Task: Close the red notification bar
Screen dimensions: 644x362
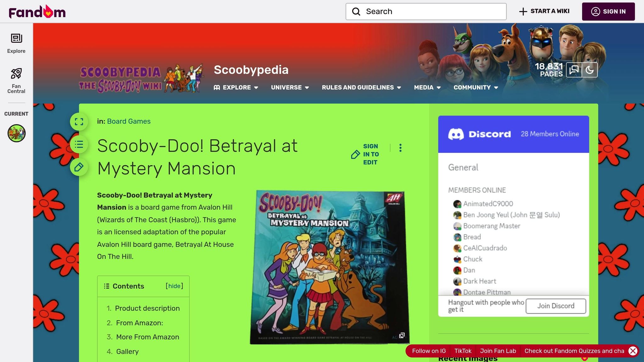Action: pyautogui.click(x=633, y=351)
